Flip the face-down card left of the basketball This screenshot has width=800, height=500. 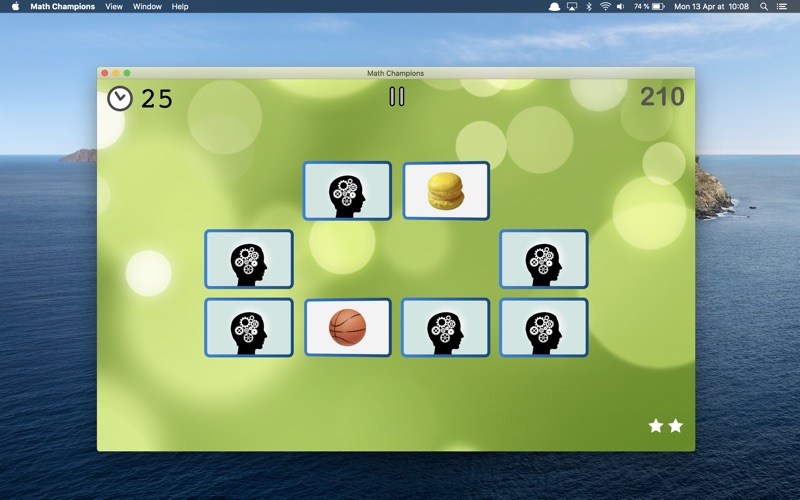point(249,327)
